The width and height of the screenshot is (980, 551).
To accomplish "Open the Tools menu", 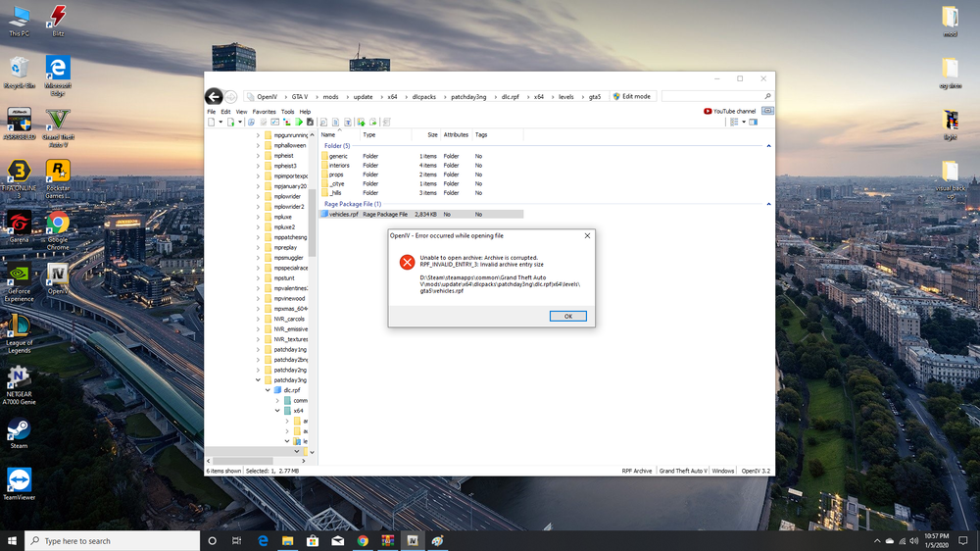I will click(287, 112).
